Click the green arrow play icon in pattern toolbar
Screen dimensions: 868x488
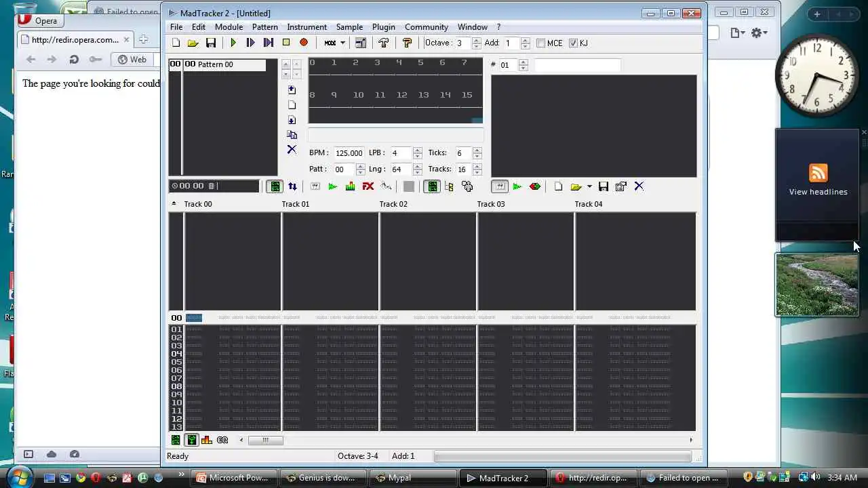[332, 186]
